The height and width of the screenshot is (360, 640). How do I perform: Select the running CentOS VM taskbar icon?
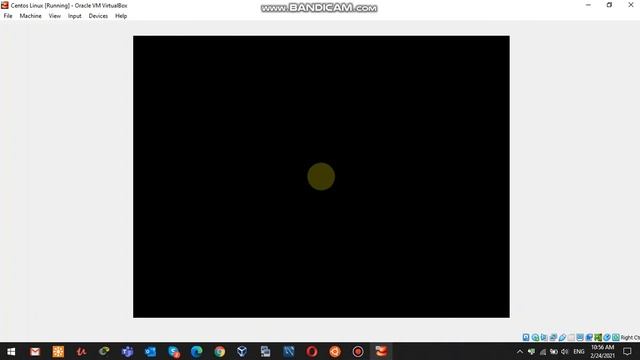pyautogui.click(x=381, y=351)
